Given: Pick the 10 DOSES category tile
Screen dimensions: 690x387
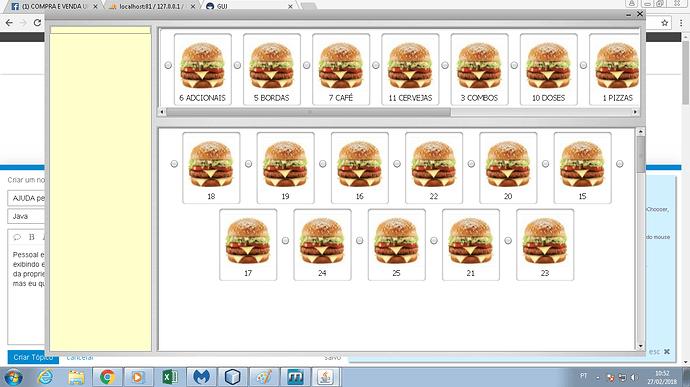Looking at the screenshot, I should click(x=548, y=70).
